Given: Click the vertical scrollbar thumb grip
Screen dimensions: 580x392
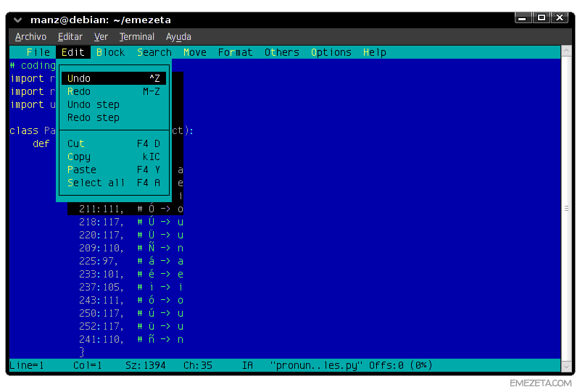Looking at the screenshot, I should pos(566,209).
